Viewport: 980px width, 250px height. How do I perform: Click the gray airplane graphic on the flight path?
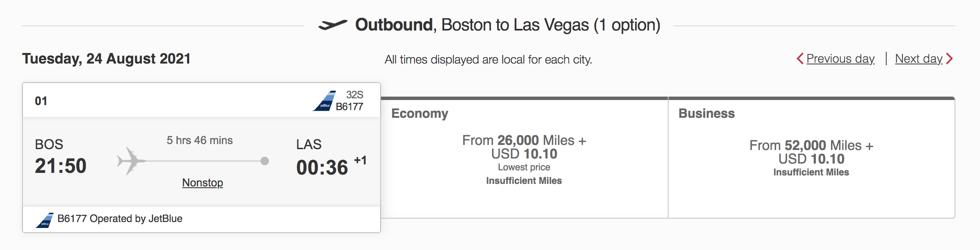(x=130, y=160)
